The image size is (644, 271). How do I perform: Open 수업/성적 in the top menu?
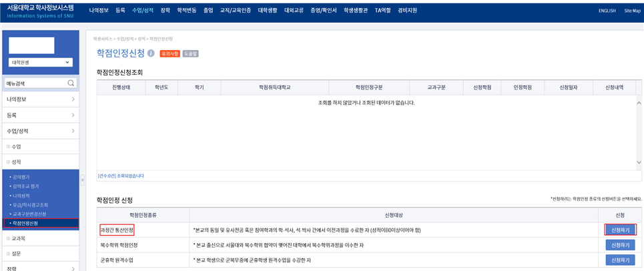pos(142,11)
